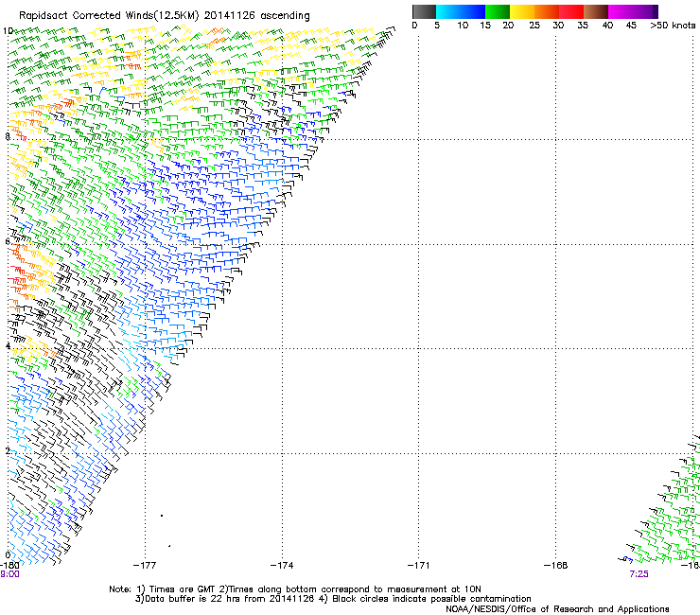Click the longitude label -180

click(x=9, y=566)
